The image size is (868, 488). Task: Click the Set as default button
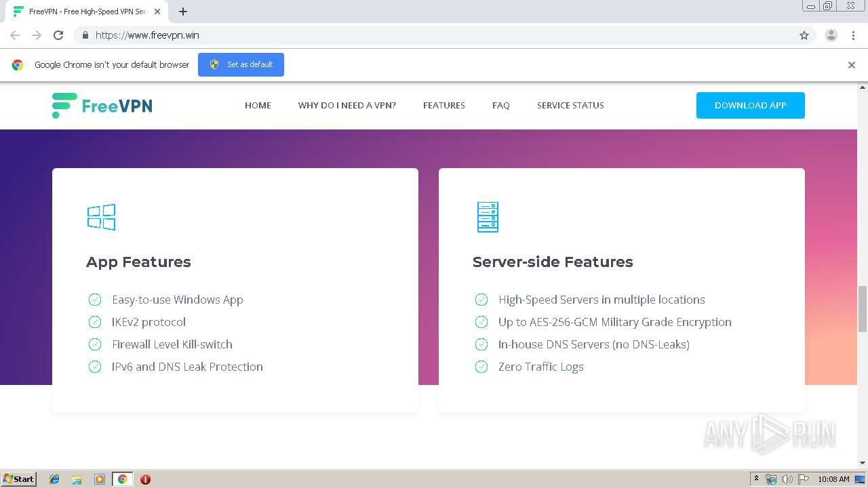pyautogui.click(x=241, y=64)
